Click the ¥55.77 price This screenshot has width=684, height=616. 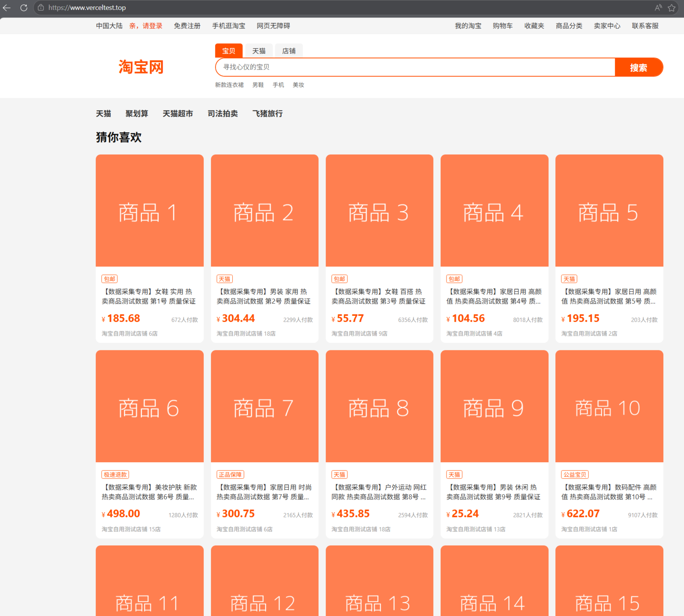pos(348,318)
